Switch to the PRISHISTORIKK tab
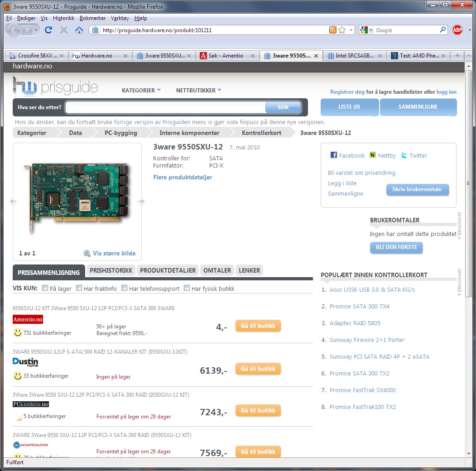The width and height of the screenshot is (476, 471). (111, 270)
